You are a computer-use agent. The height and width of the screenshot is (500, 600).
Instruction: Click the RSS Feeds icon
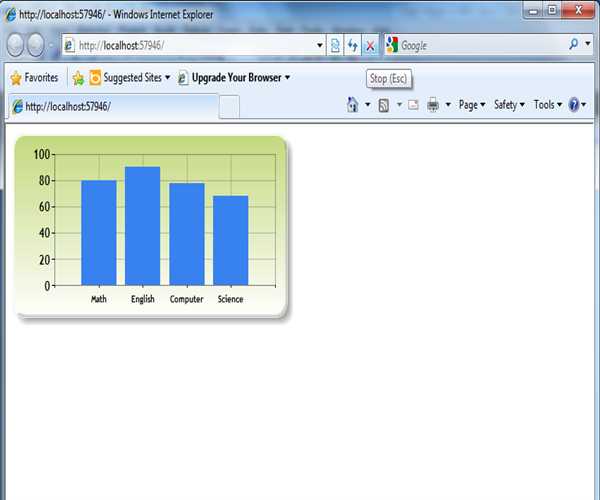(383, 105)
